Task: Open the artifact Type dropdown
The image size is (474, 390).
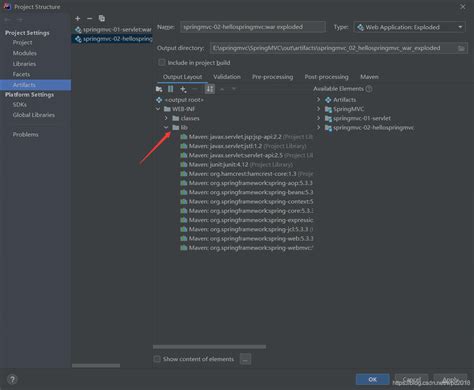Action: tap(409, 27)
